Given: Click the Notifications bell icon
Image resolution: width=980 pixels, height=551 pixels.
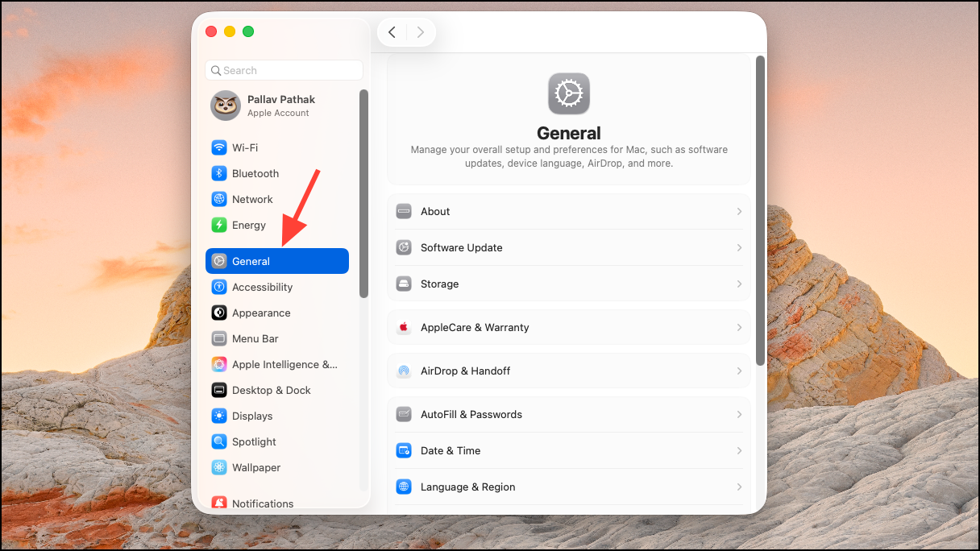Looking at the screenshot, I should (219, 503).
